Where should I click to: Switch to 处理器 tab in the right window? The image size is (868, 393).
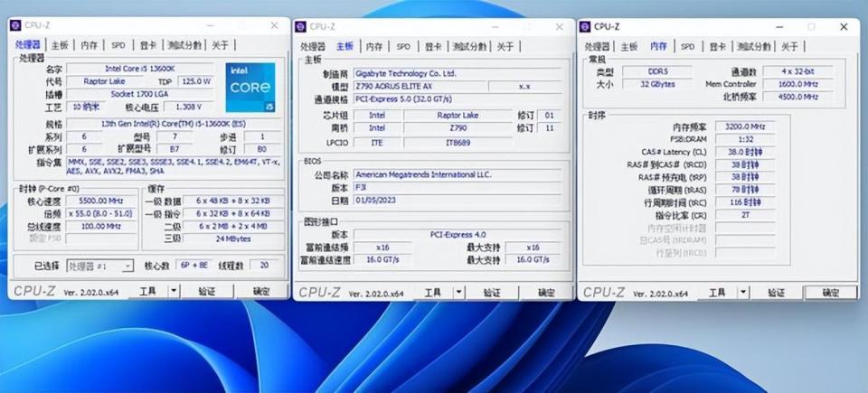[x=597, y=46]
